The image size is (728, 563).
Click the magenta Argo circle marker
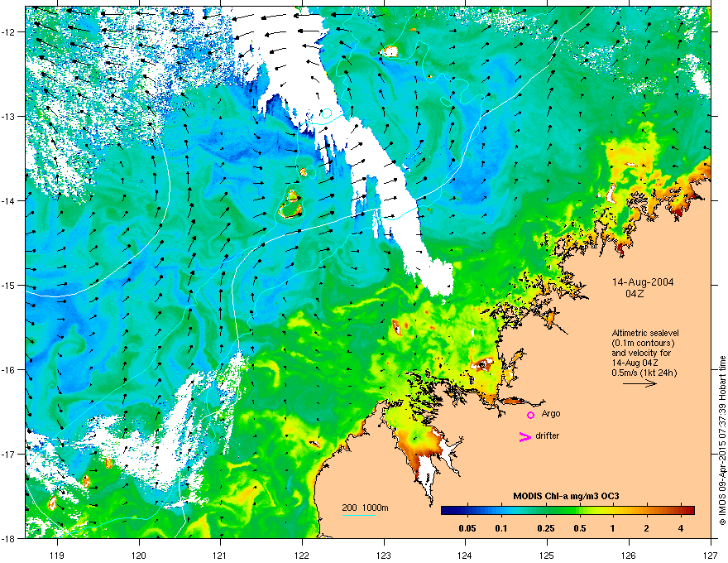[x=530, y=415]
